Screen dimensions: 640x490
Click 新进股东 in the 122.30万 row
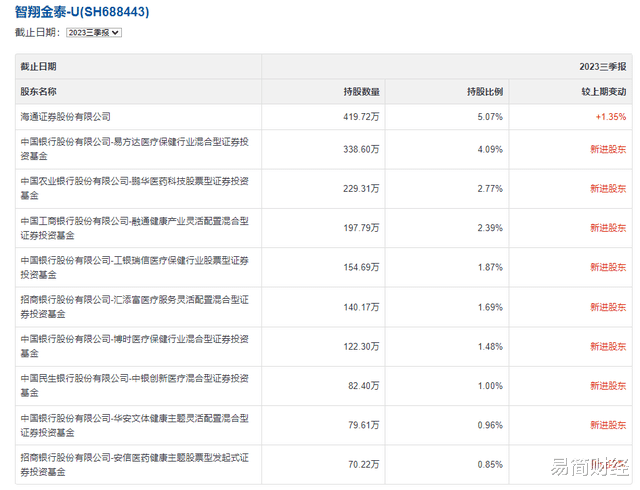(608, 346)
